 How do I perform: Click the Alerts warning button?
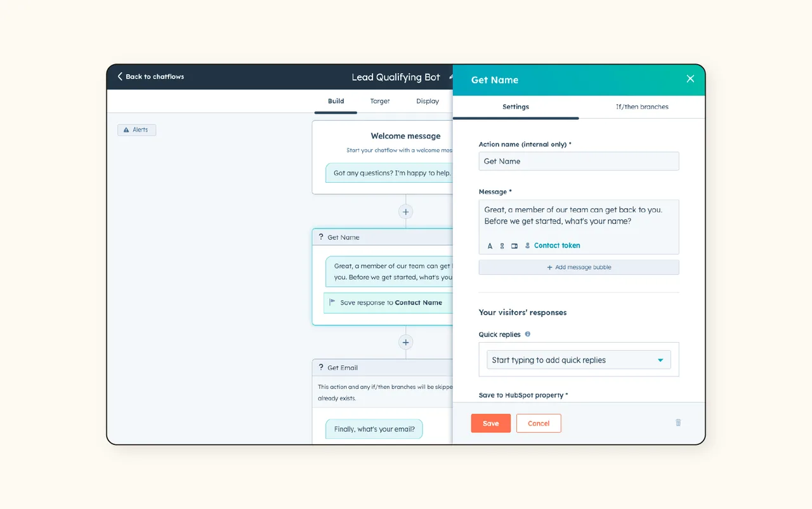tap(136, 129)
